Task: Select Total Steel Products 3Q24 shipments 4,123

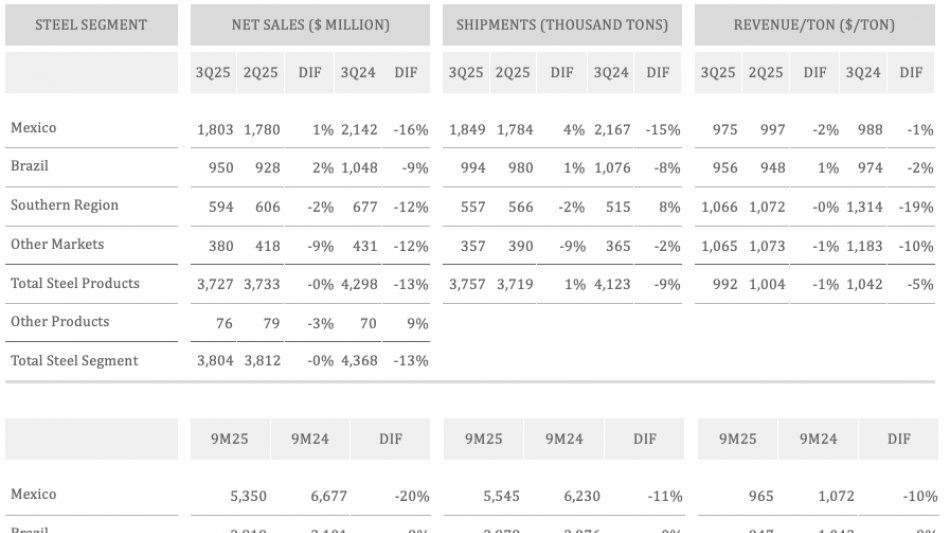Action: pyautogui.click(x=611, y=284)
